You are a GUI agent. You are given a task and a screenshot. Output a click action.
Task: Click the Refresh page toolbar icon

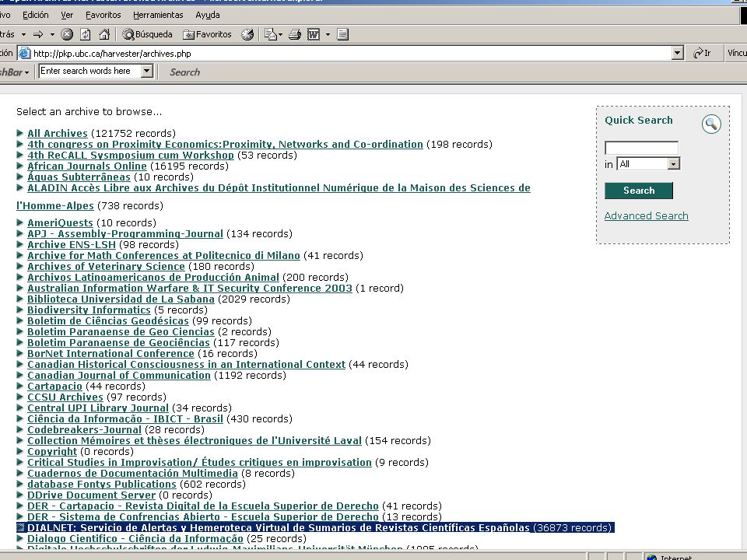86,34
